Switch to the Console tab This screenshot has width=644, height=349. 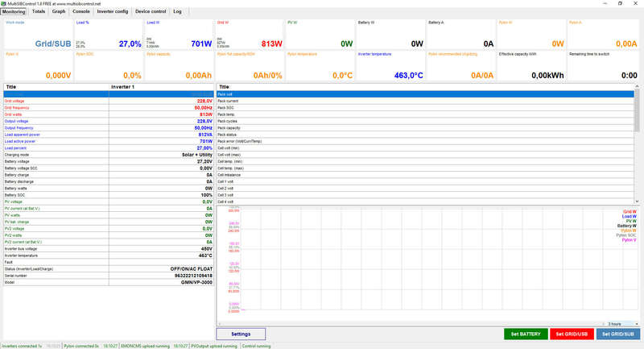coord(81,11)
